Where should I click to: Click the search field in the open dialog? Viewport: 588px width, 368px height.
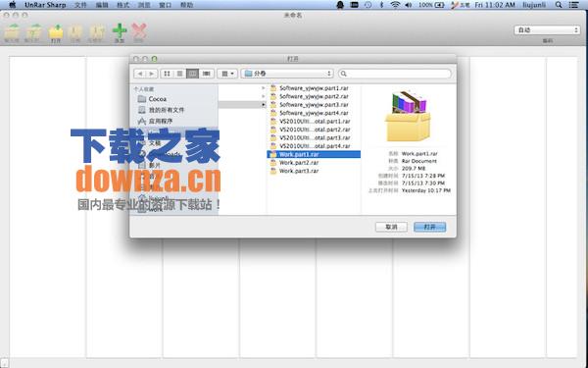[x=395, y=74]
